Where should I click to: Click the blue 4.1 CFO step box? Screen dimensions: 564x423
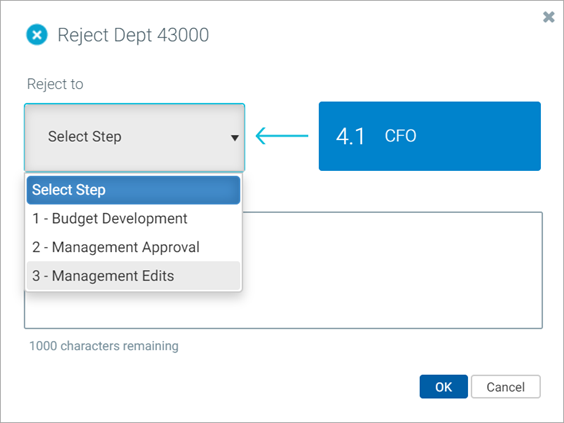[x=429, y=136]
